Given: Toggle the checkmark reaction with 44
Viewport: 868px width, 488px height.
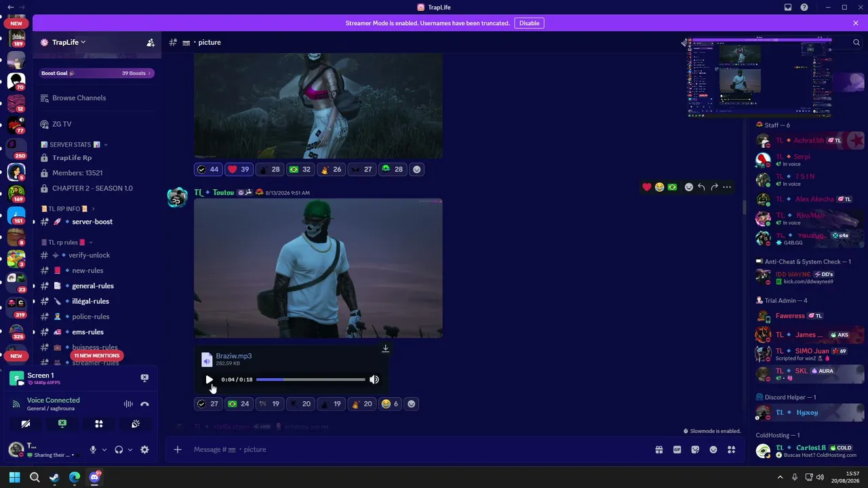Looking at the screenshot, I should [x=208, y=169].
